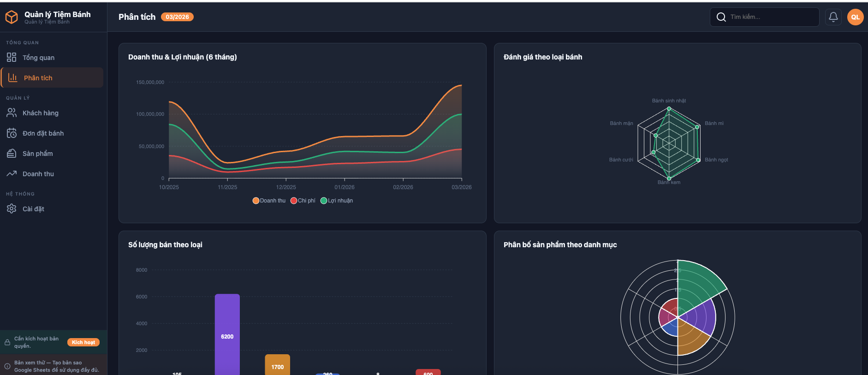The height and width of the screenshot is (375, 868).
Task: Click the 03/2026 period badge
Action: [177, 17]
